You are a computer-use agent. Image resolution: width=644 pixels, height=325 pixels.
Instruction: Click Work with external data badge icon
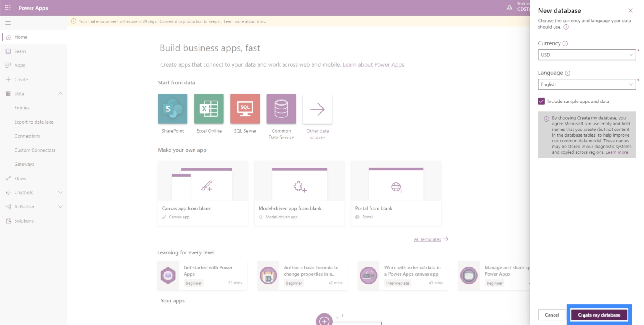(x=368, y=276)
